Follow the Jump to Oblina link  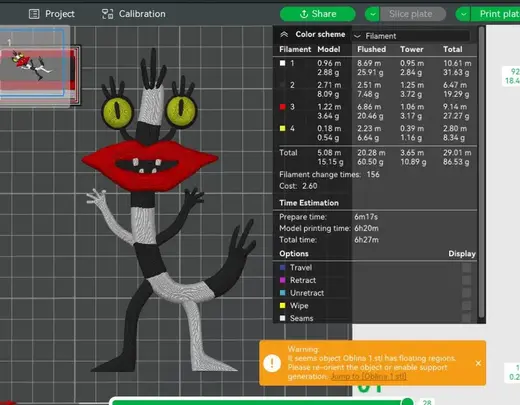pyautogui.click(x=369, y=376)
